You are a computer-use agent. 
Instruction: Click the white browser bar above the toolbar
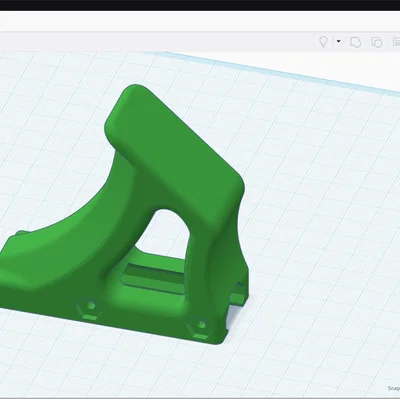(200, 21)
